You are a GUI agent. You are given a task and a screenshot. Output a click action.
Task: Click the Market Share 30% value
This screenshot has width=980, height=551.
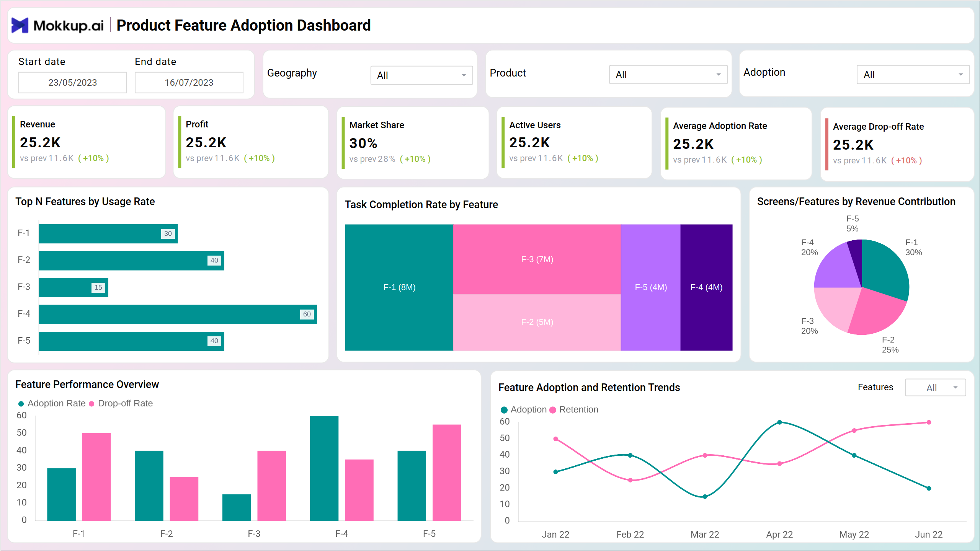[x=363, y=143]
